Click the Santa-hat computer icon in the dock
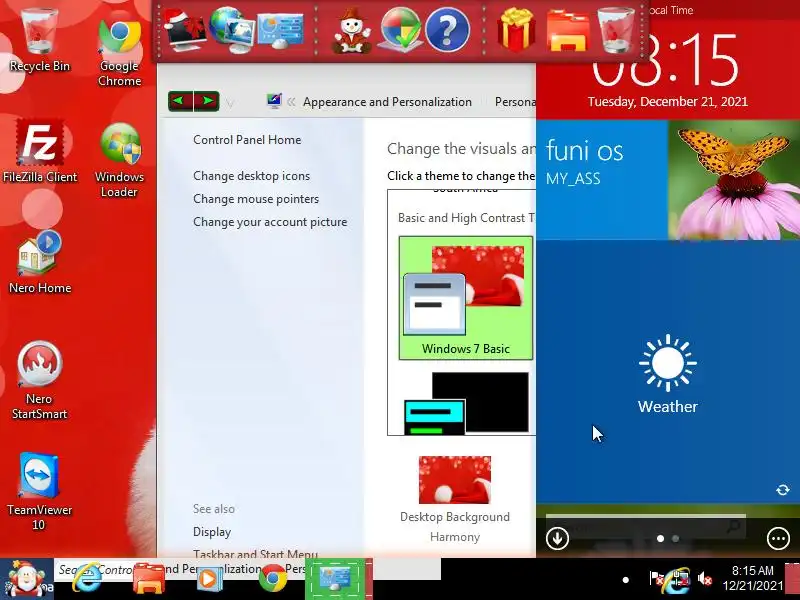 coord(184,31)
